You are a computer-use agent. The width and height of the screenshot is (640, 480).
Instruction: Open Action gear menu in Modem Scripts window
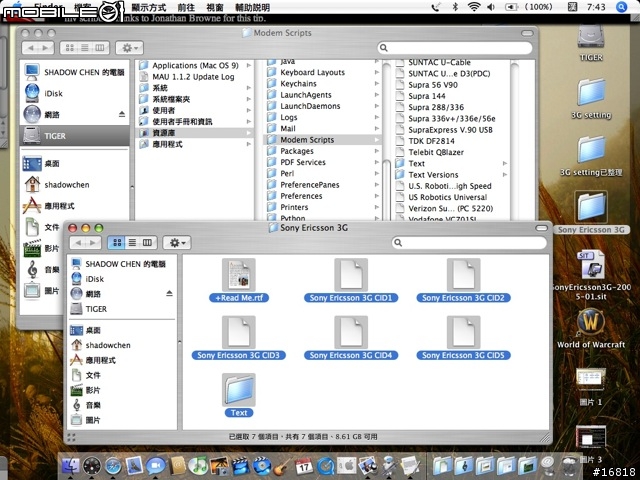pyautogui.click(x=129, y=48)
